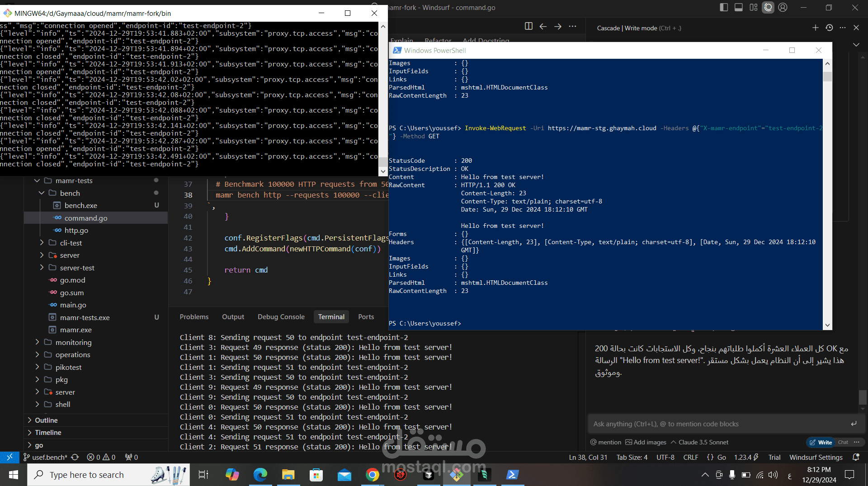Open Microsoft Edge from taskbar
Screen dimensions: 868x486
point(260,475)
